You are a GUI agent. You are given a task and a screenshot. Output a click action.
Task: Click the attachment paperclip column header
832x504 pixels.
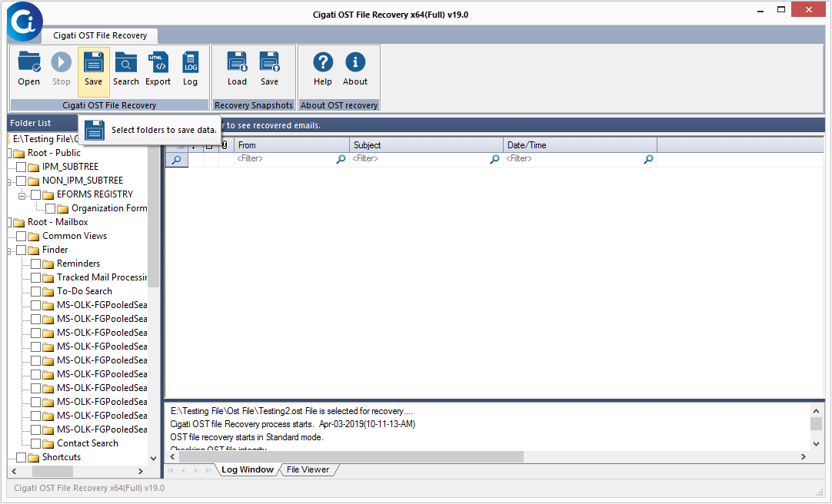point(225,144)
